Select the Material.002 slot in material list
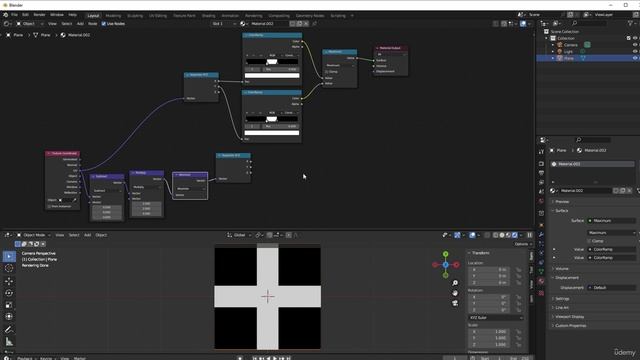This screenshot has height=360, width=640. tap(593, 164)
